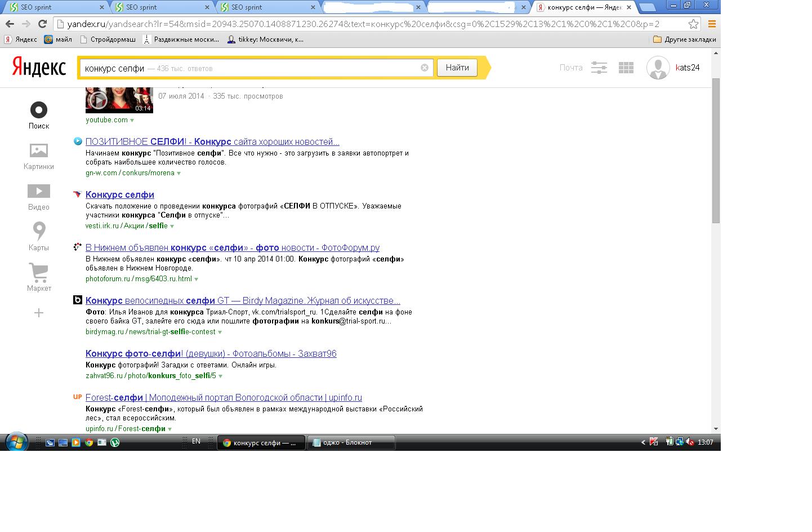Open the Конкурс селфи vesti.irk.ru result

[x=120, y=194]
